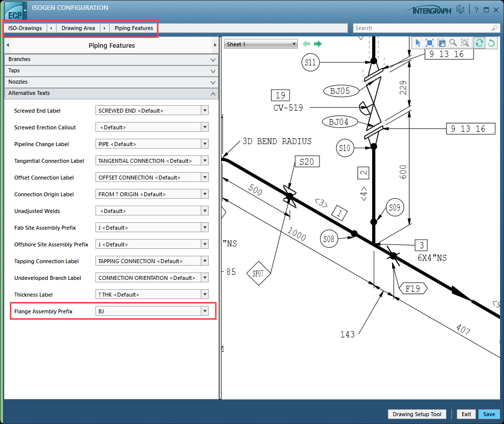Click the single-arrow regenerate drawing icon
Screen dimensions: 504x424
pyautogui.click(x=491, y=43)
